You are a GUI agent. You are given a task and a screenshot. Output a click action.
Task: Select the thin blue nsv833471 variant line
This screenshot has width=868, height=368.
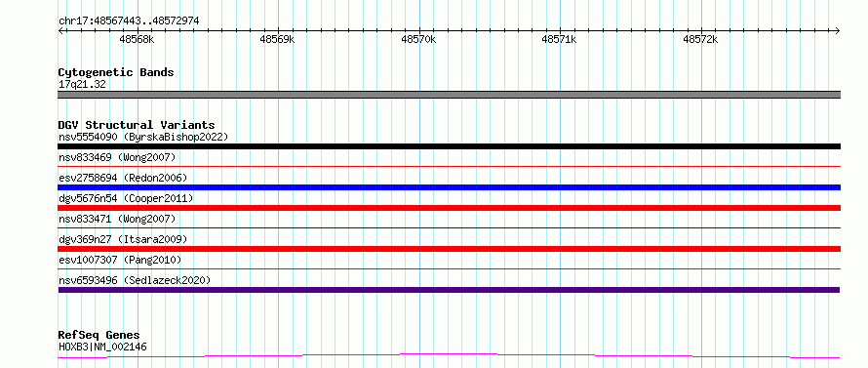pyautogui.click(x=449, y=227)
